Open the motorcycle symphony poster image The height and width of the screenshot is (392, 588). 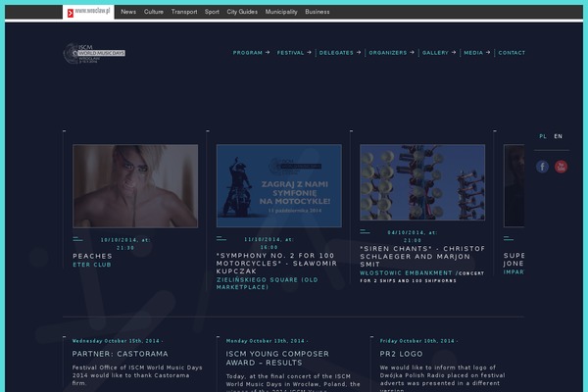[x=279, y=185]
